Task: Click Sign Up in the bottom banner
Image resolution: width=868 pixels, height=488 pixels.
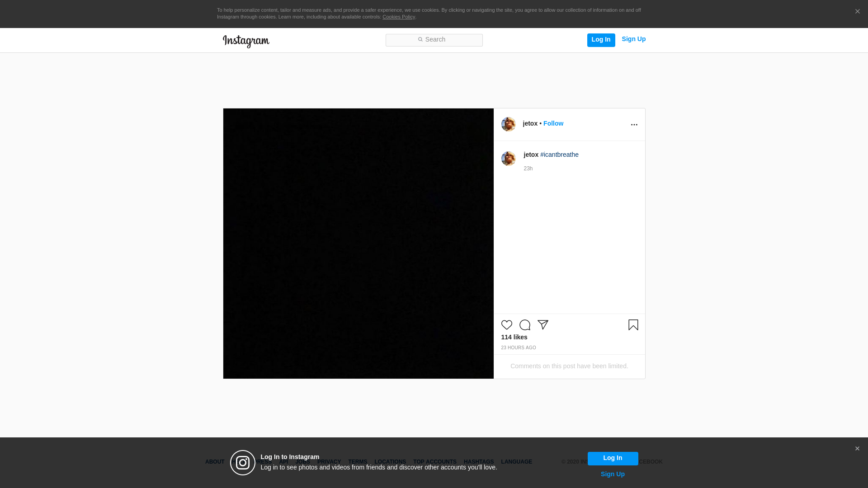Action: (613, 474)
